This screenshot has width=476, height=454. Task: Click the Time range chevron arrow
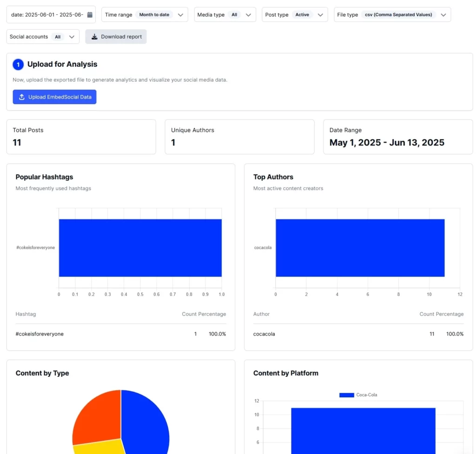[x=181, y=15]
